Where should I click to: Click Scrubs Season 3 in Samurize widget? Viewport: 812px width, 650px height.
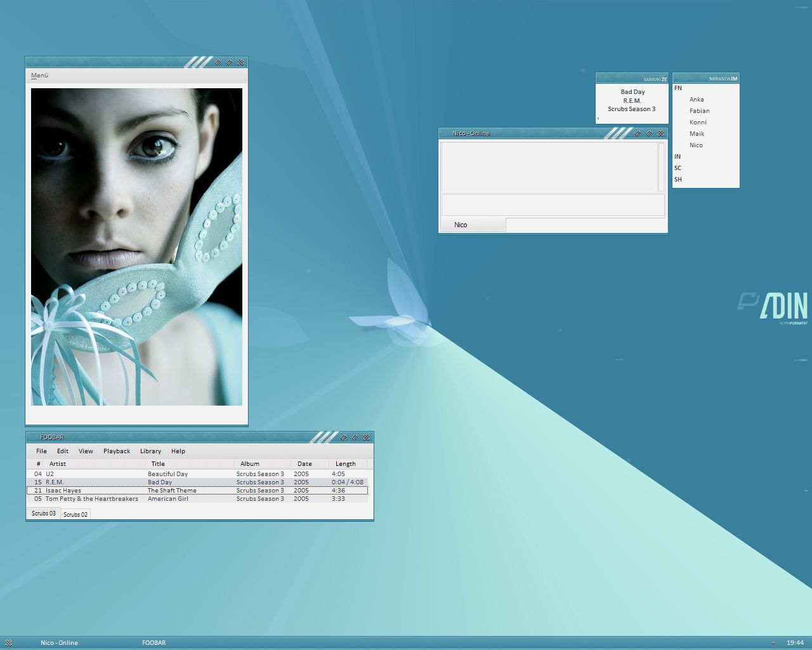click(x=632, y=109)
